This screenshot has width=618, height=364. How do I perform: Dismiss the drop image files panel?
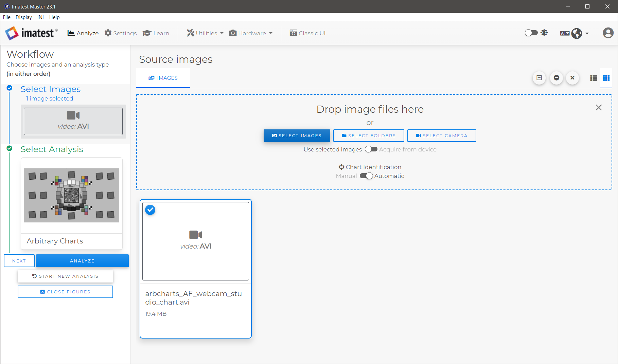[599, 108]
